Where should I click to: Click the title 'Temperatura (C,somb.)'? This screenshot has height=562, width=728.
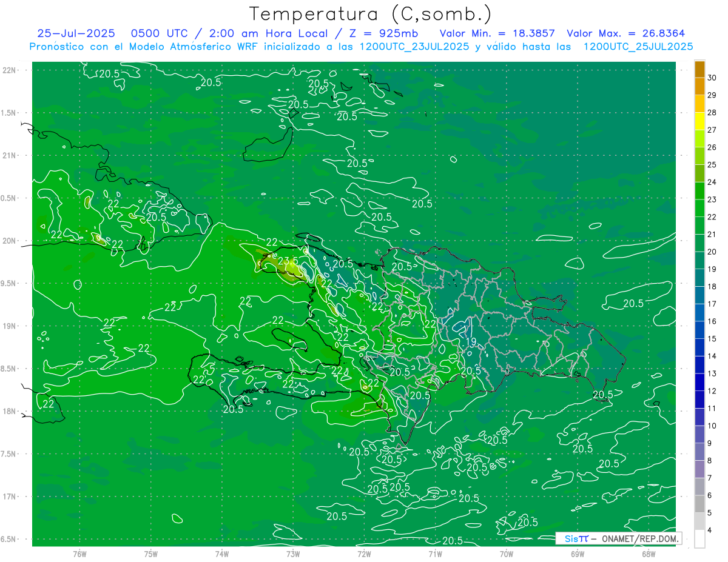[x=370, y=15]
